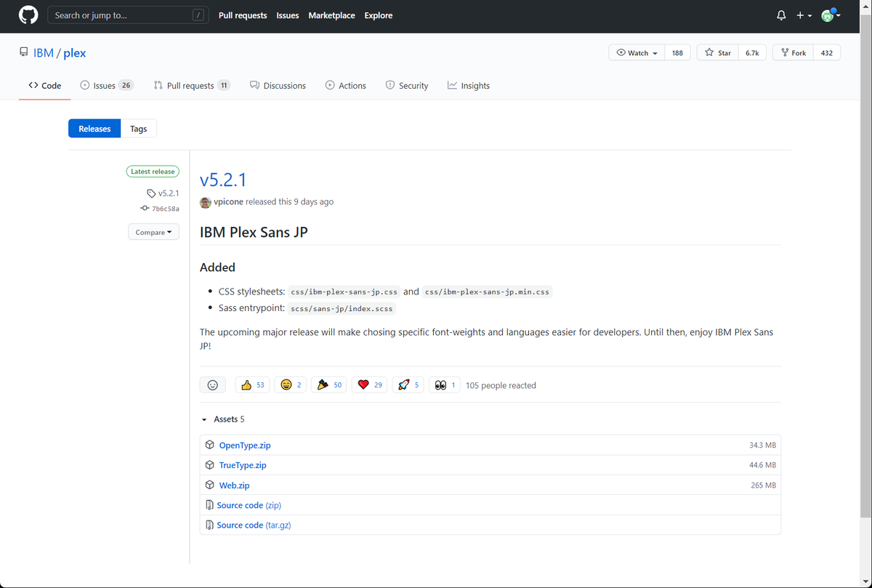Click the package icon beside Web.zip

point(209,485)
